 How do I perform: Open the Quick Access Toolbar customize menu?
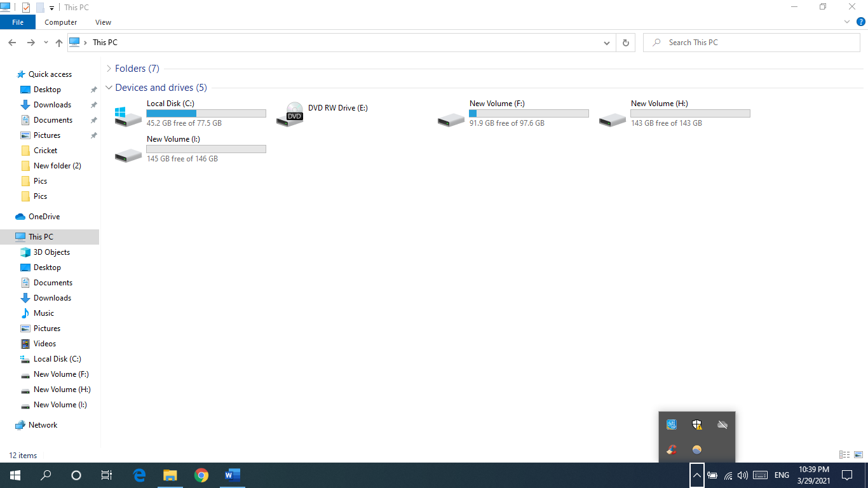coord(51,7)
